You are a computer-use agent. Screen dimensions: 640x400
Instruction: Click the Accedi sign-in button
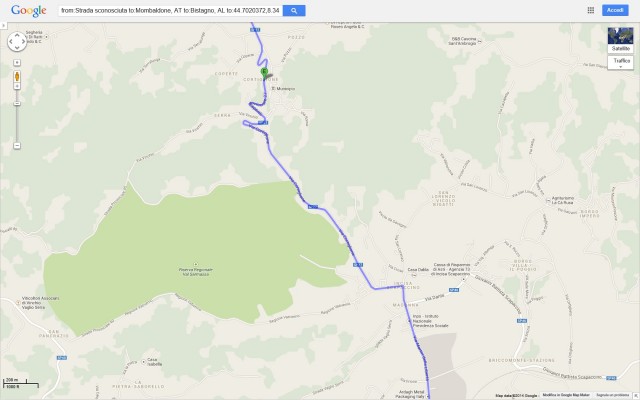[x=615, y=10]
